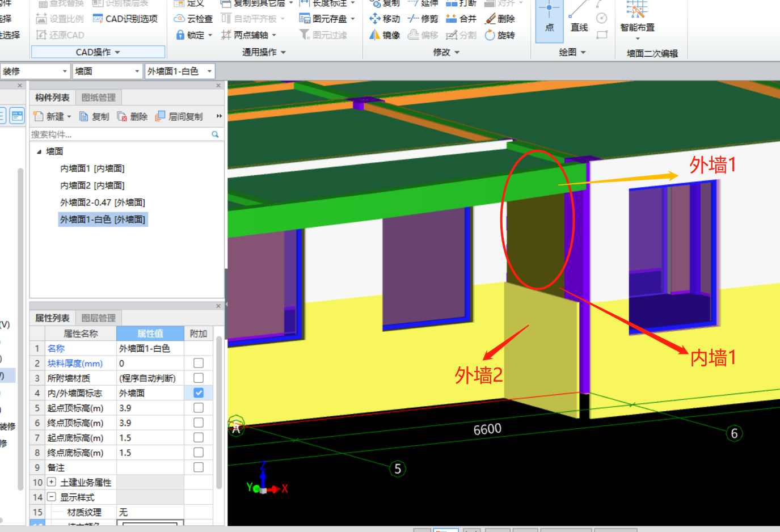Screen dimensions: 780x532
Task: Click the panel view icon left of component list
Action: 18,116
